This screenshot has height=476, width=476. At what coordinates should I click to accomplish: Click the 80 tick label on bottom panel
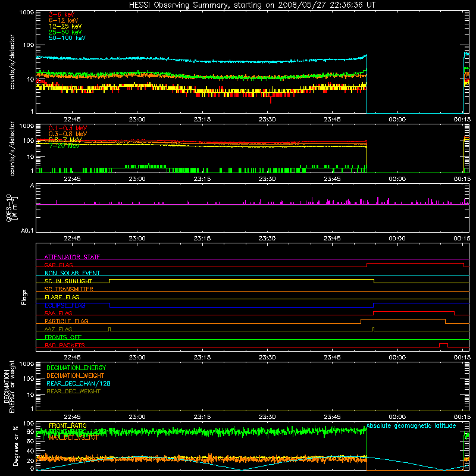tap(30, 431)
